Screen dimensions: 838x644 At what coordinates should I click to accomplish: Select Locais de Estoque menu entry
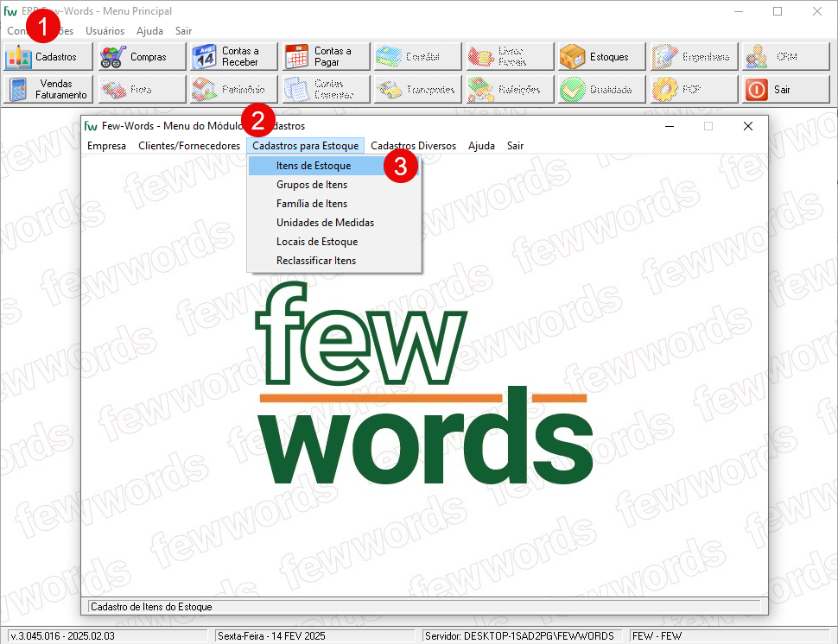click(x=334, y=242)
